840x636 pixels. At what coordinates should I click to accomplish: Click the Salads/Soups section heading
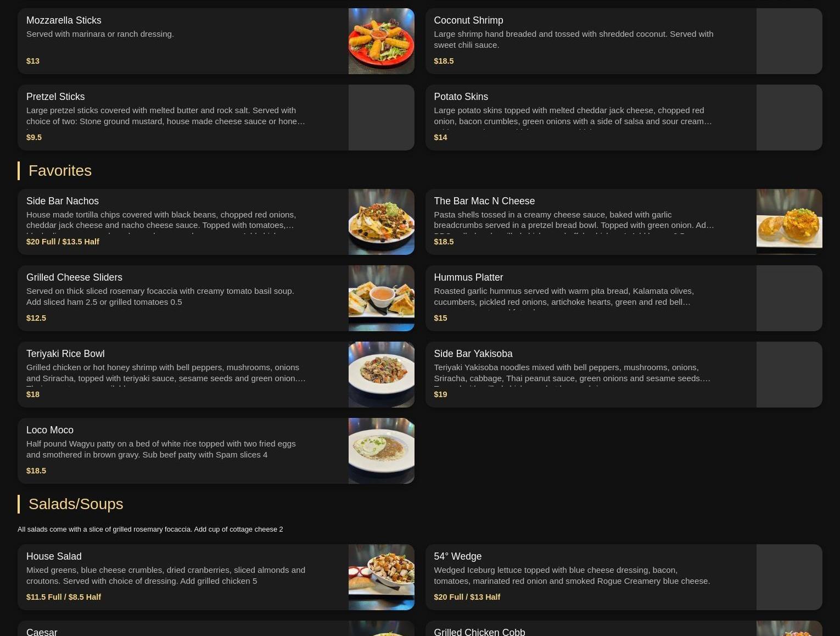pyautogui.click(x=76, y=504)
